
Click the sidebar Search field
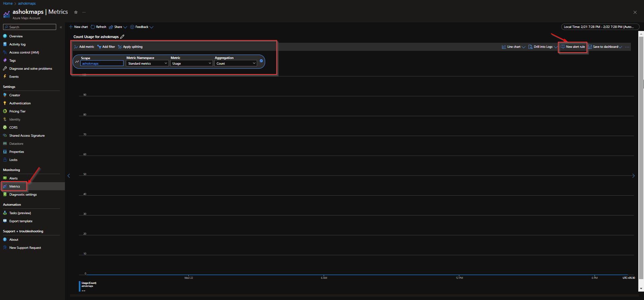click(x=30, y=27)
